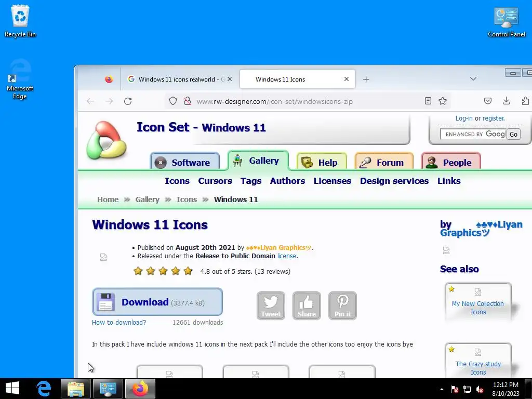The width and height of the screenshot is (532, 399).
Task: Click the Google search input field
Action: 473,134
